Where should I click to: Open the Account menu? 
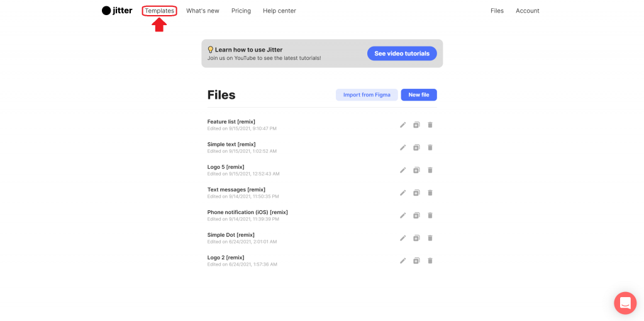(528, 11)
